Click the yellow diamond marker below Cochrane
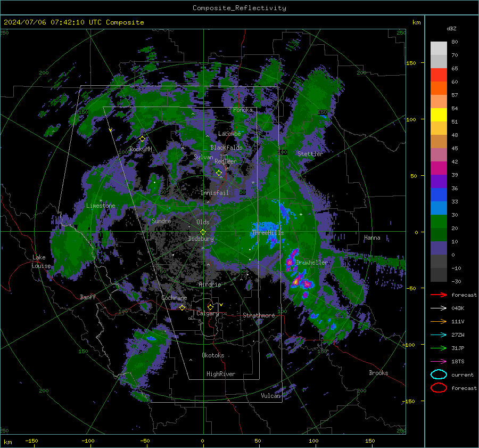Screen dimensions: 479x448 coord(182,307)
